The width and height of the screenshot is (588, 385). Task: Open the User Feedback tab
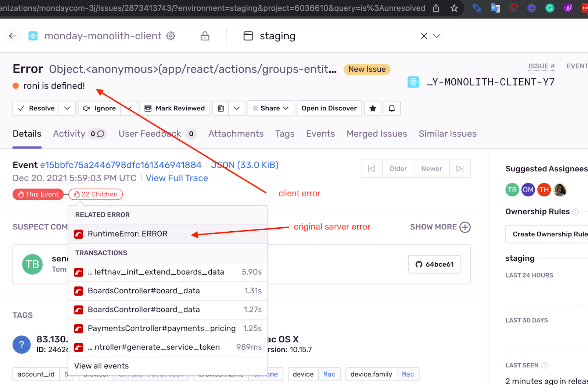tap(158, 134)
